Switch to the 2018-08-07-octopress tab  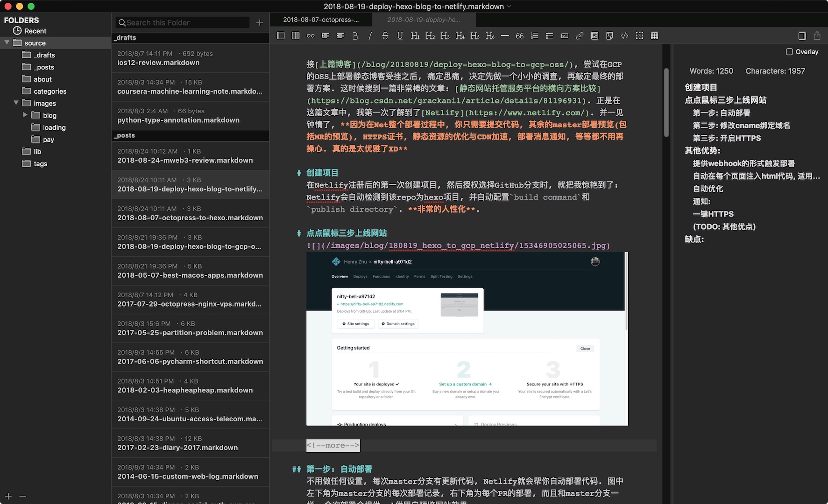pos(321,20)
